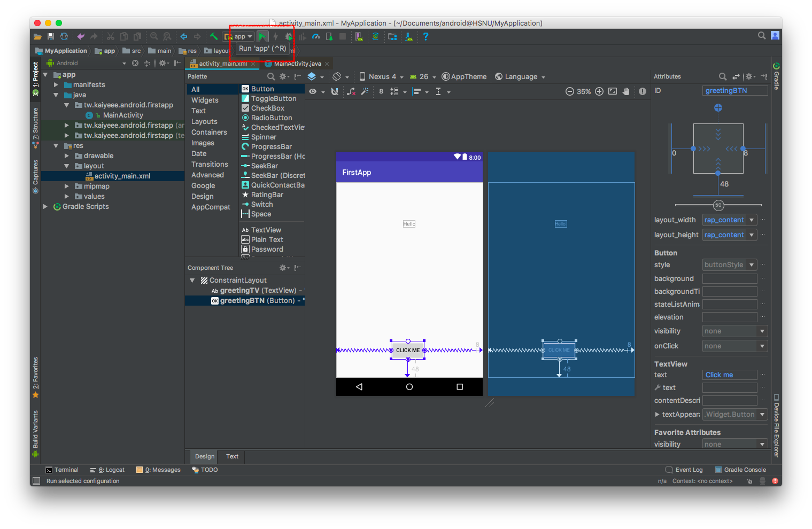Screen dimensions: 812x529
Task: Adjust horizontal bias slider at 50
Action: click(x=718, y=205)
